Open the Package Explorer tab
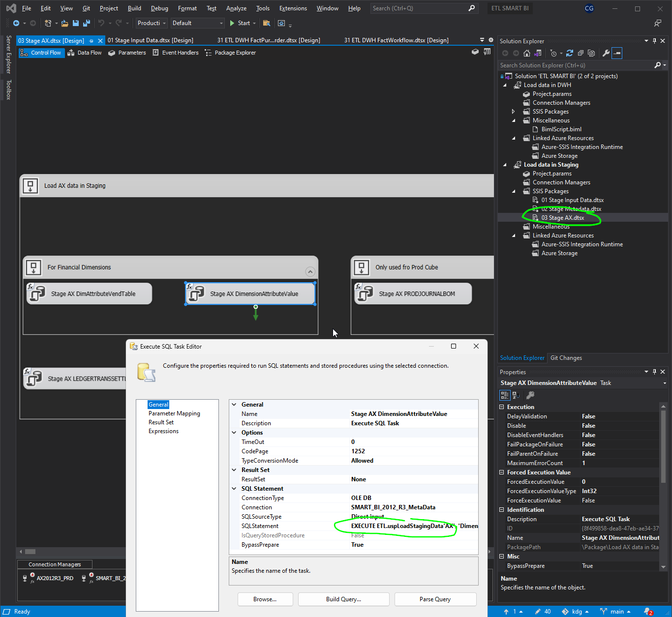672x617 pixels. pos(230,53)
